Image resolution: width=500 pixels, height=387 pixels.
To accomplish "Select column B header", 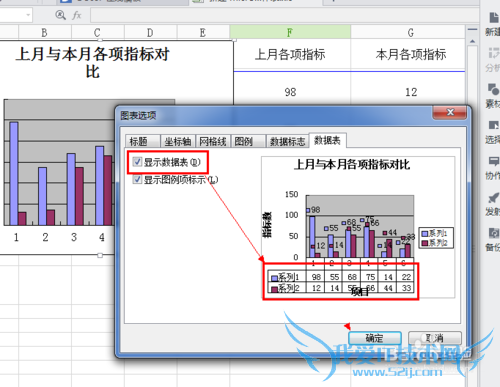I will 45,32.
